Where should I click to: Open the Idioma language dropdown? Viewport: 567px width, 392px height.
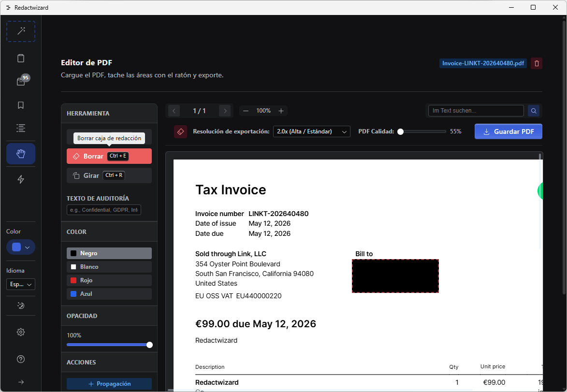21,284
